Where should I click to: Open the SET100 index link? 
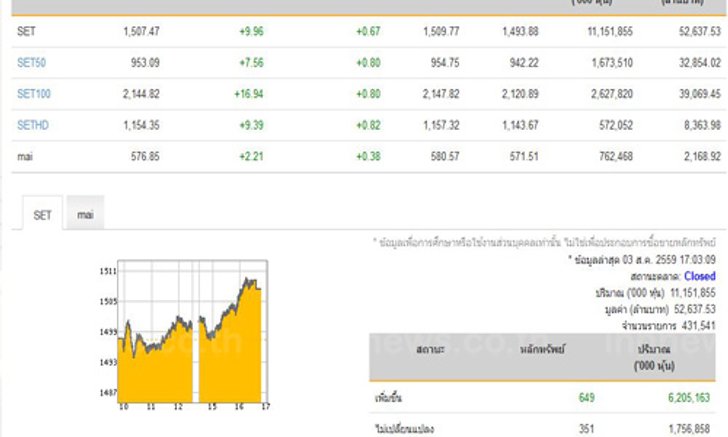[33, 94]
